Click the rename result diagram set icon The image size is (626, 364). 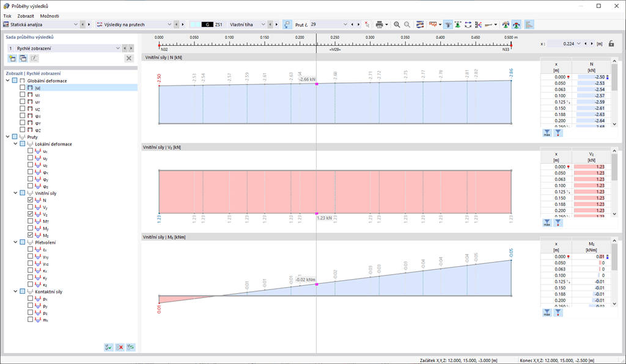coord(34,58)
